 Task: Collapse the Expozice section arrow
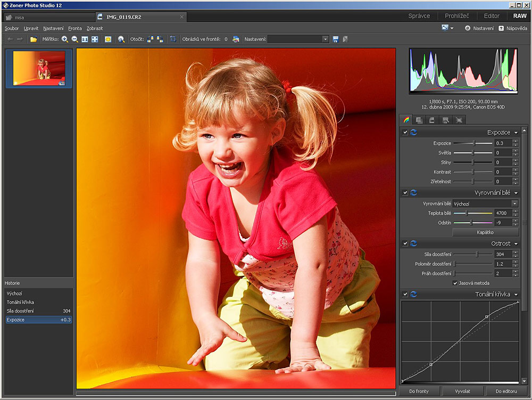tap(516, 133)
